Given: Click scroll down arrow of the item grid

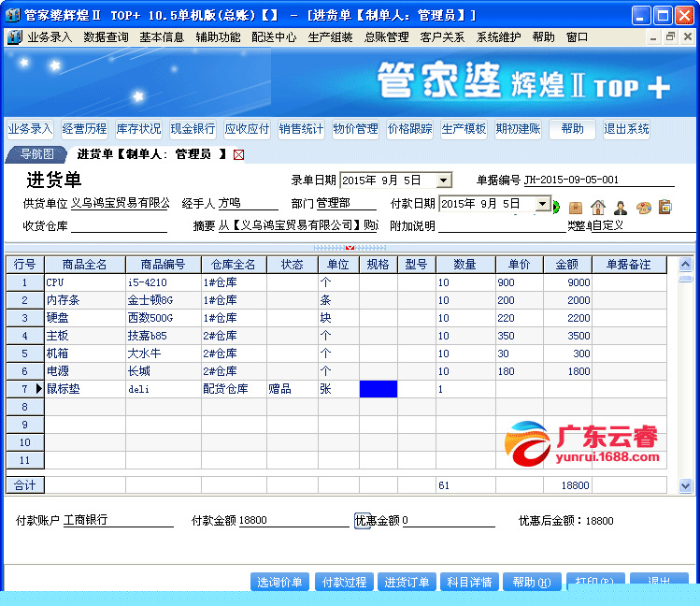Looking at the screenshot, I should tap(685, 485).
